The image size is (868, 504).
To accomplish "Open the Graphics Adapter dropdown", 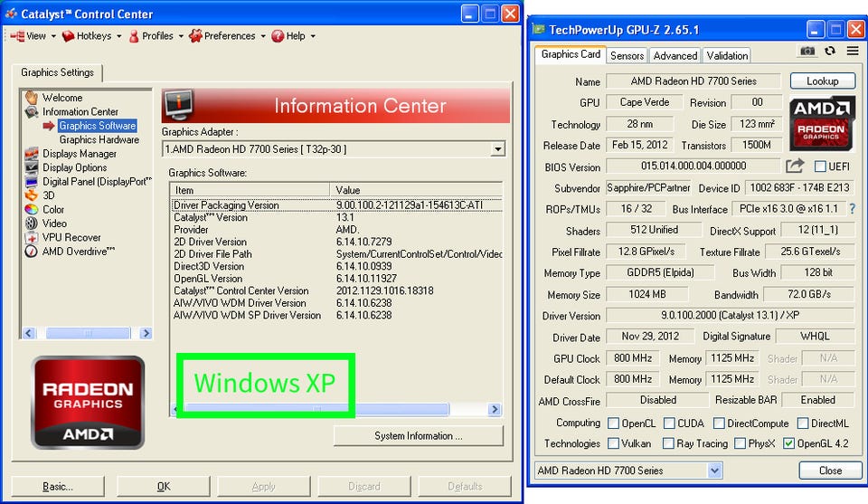I will (497, 149).
